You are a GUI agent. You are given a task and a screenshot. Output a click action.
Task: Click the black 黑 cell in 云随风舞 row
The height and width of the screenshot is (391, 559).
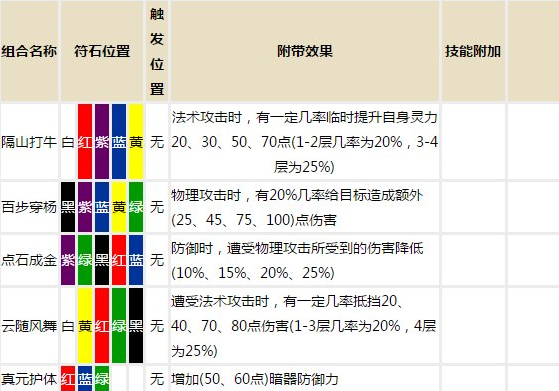pyautogui.click(x=136, y=326)
